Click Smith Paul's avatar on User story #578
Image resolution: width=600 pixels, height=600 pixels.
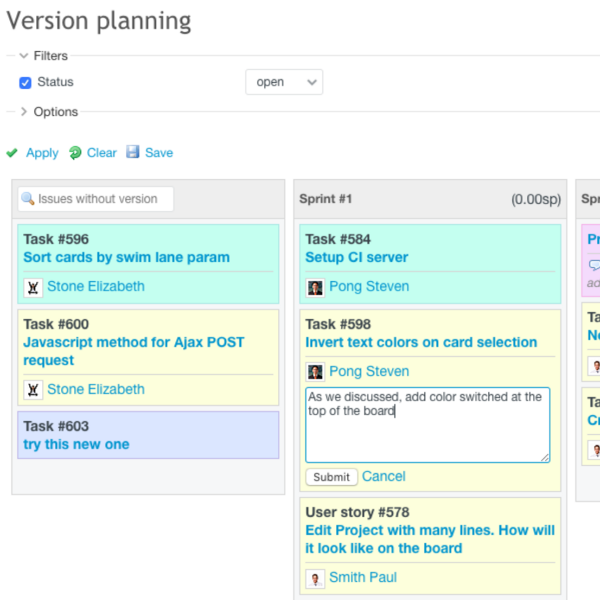click(315, 578)
